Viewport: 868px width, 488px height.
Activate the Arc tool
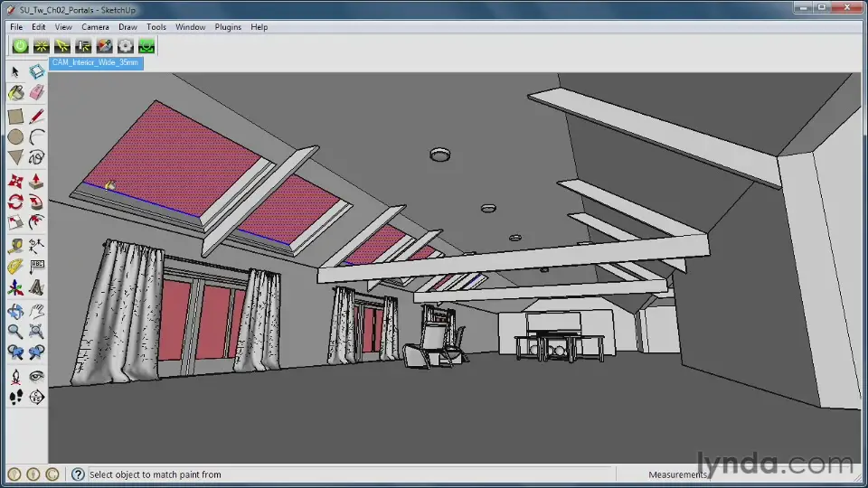click(36, 136)
